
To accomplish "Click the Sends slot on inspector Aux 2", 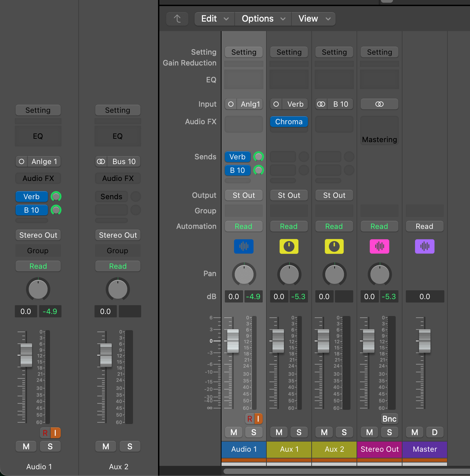I will tap(111, 196).
